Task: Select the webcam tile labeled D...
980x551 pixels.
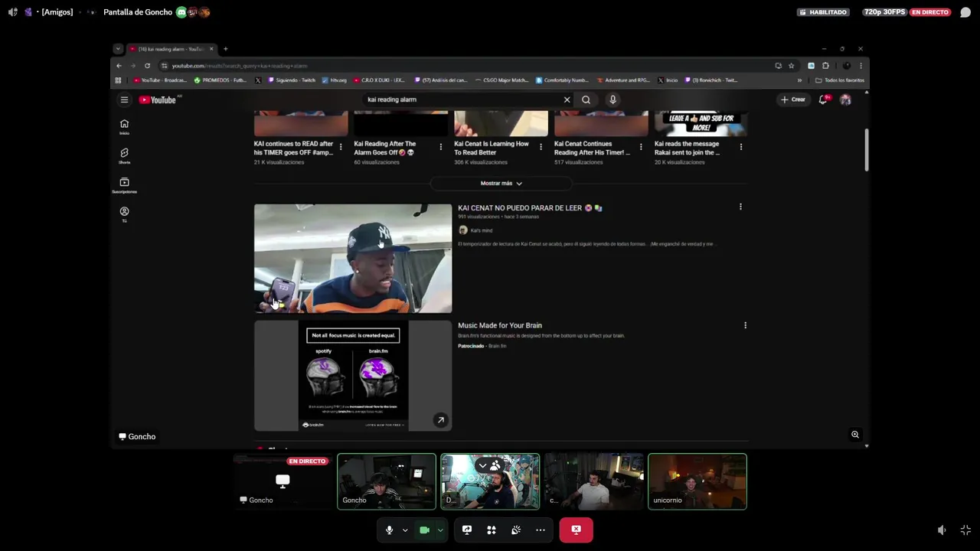Action: [x=490, y=481]
